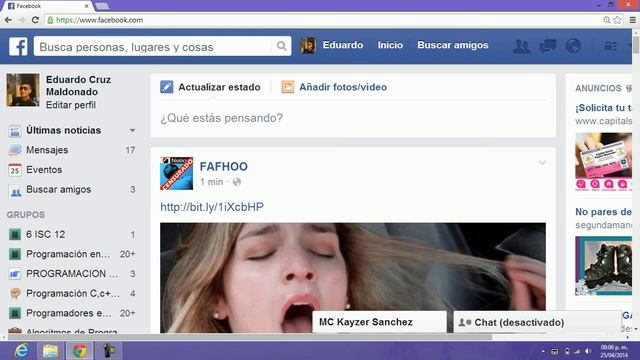The image size is (640, 360).
Task: Click Eduardo's sidebar profile photo
Action: [x=23, y=90]
